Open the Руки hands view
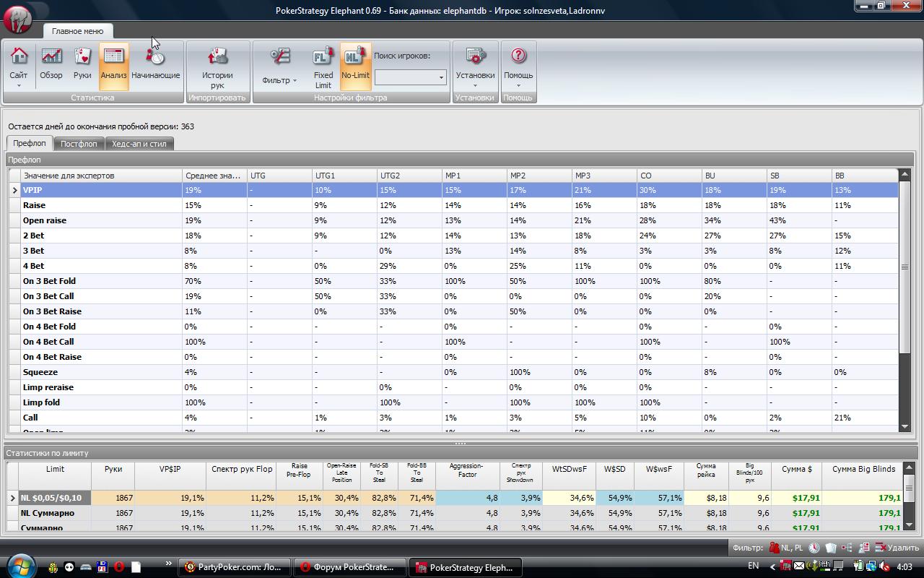The image size is (924, 578). pos(82,66)
